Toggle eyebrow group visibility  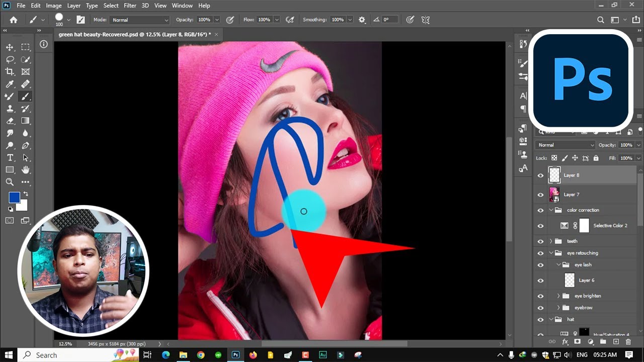[x=541, y=308]
